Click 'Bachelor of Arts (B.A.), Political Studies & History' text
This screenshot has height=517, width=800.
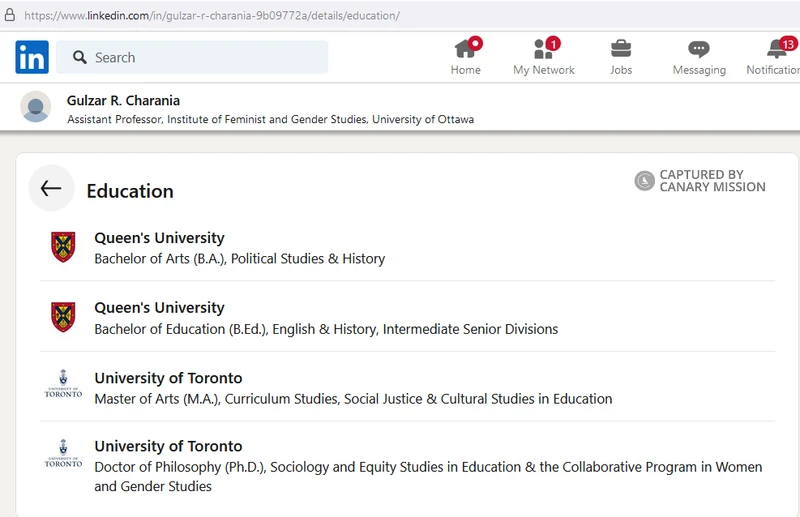click(240, 259)
